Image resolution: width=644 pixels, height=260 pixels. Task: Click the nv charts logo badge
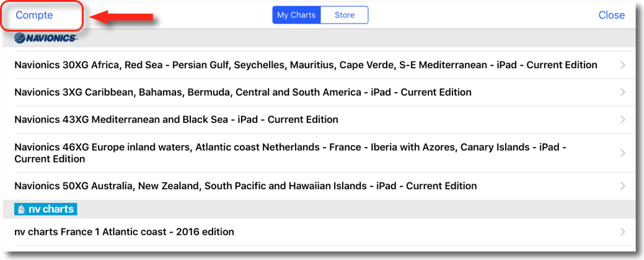[x=46, y=209]
